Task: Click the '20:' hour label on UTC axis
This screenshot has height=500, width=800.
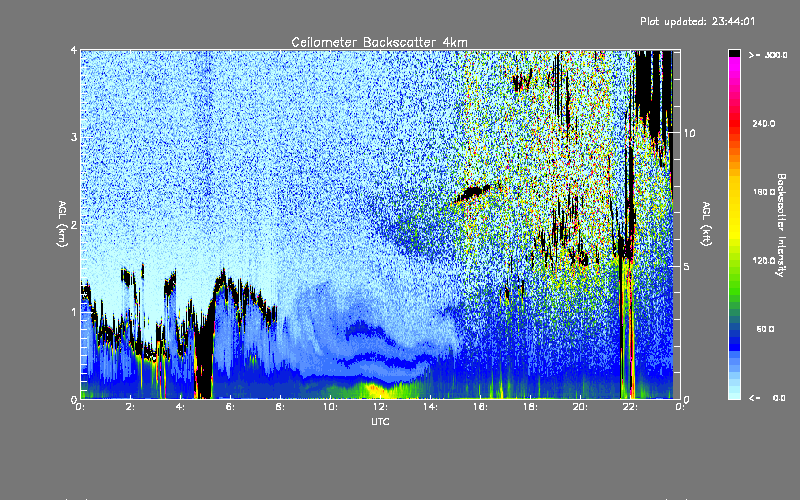Action: 580,407
